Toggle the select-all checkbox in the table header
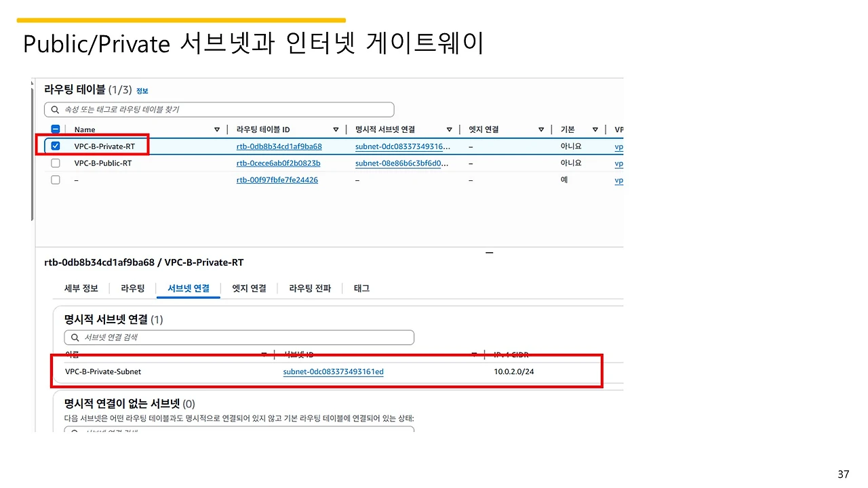The width and height of the screenshot is (868, 488). [x=55, y=129]
